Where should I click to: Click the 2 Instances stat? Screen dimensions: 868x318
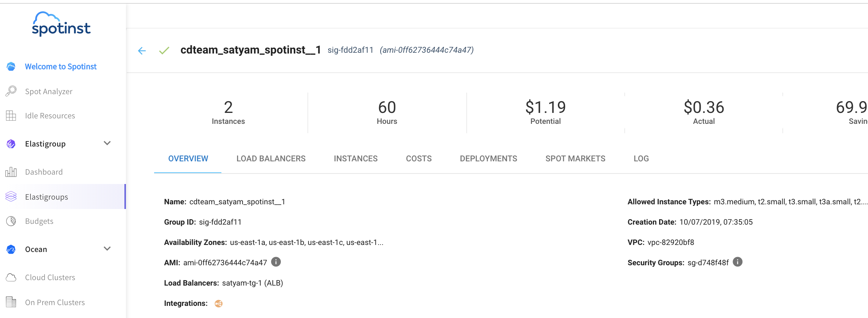pyautogui.click(x=228, y=113)
